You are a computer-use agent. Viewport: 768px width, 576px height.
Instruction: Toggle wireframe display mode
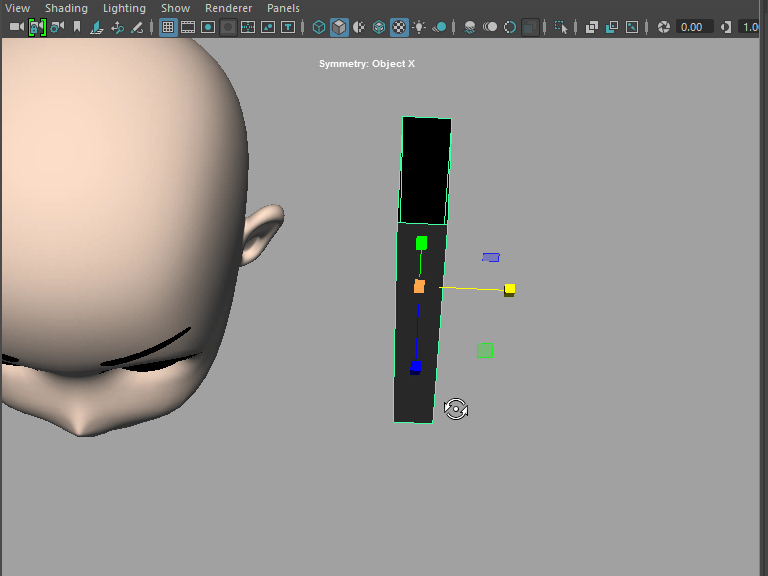(x=319, y=27)
